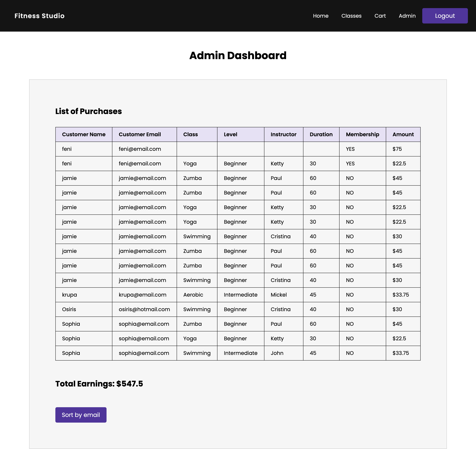
Task: Open the Classes navigation link
Action: click(x=351, y=16)
